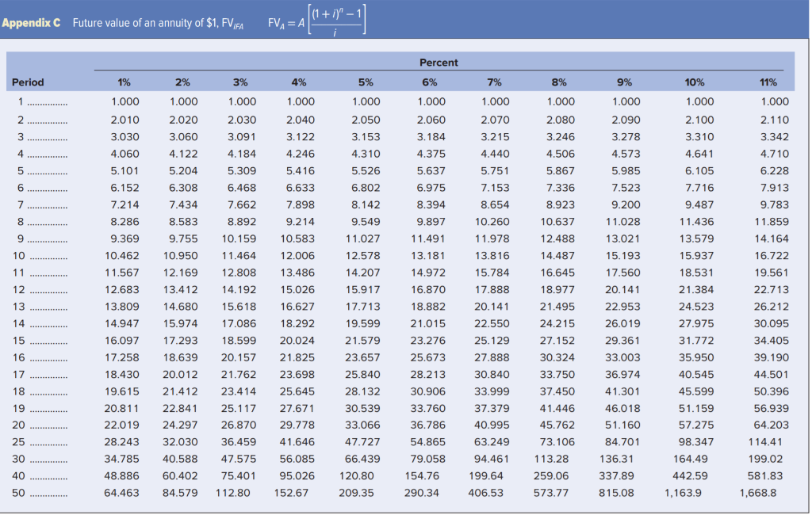Click the value 17.086 cell
812x515 pixels.
[x=239, y=324]
